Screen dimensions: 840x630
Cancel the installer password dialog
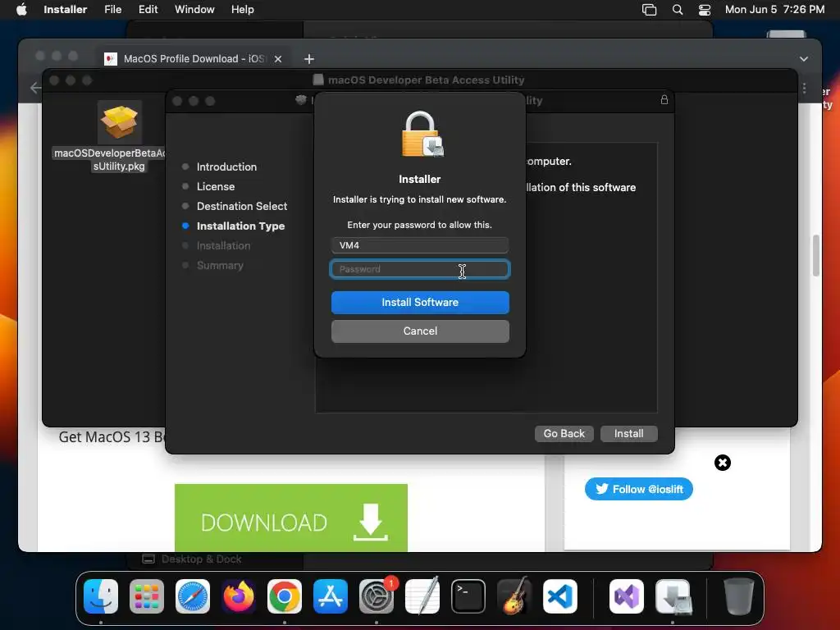pyautogui.click(x=420, y=331)
